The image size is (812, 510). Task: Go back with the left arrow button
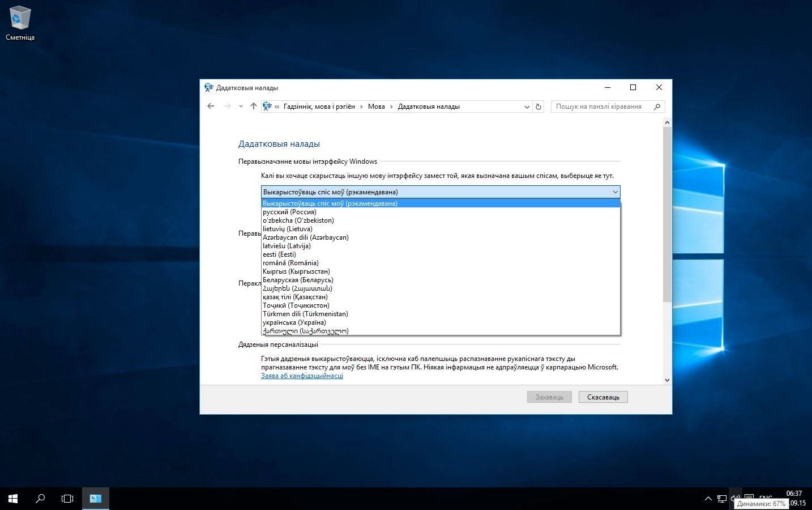pyautogui.click(x=211, y=106)
